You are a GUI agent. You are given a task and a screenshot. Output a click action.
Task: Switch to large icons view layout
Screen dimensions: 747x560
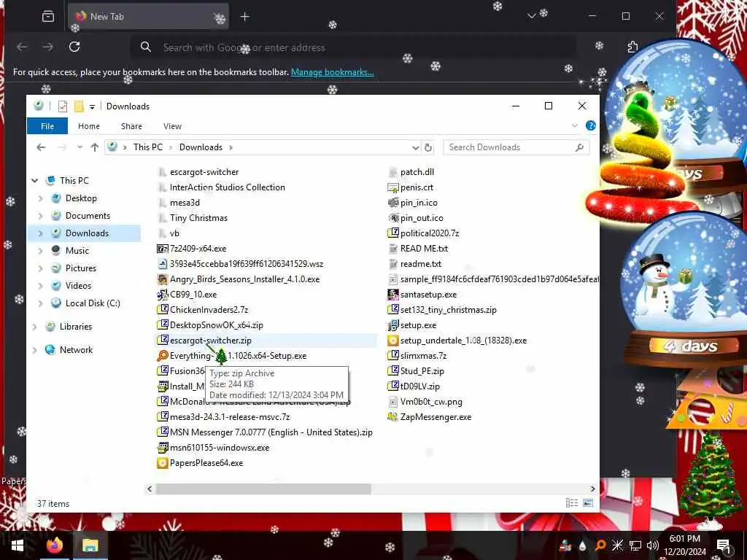tap(589, 503)
